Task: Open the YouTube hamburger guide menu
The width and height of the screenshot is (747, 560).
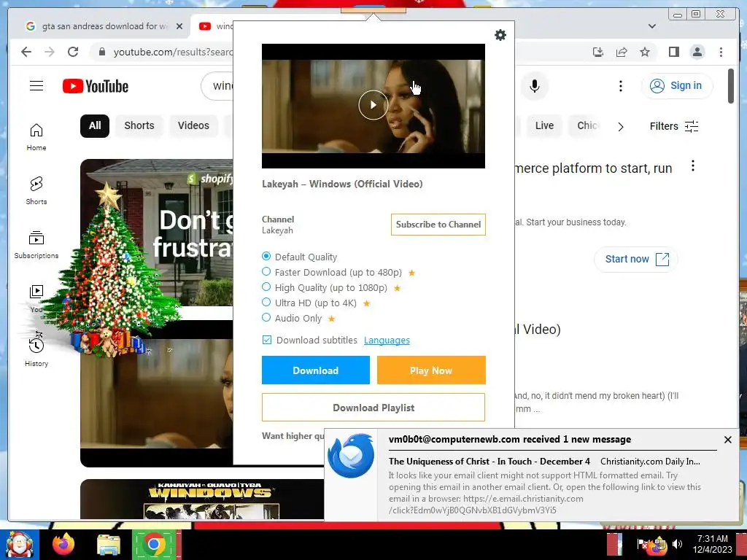Action: point(36,86)
